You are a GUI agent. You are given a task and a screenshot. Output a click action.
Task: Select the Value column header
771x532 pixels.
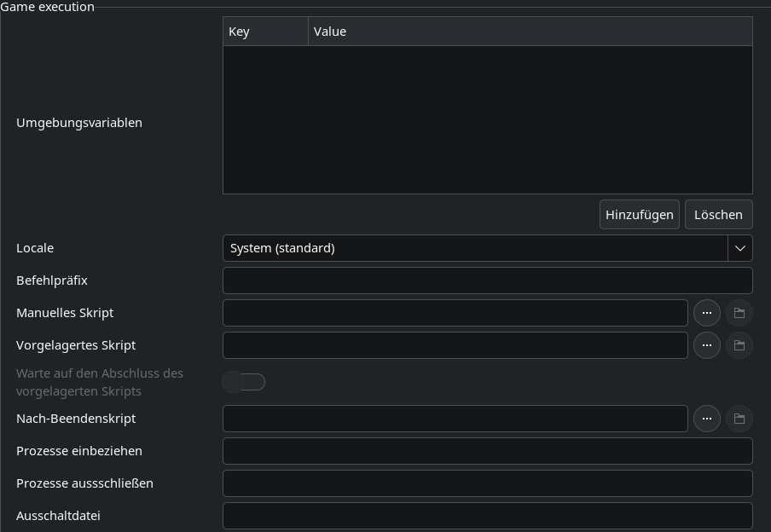click(530, 32)
